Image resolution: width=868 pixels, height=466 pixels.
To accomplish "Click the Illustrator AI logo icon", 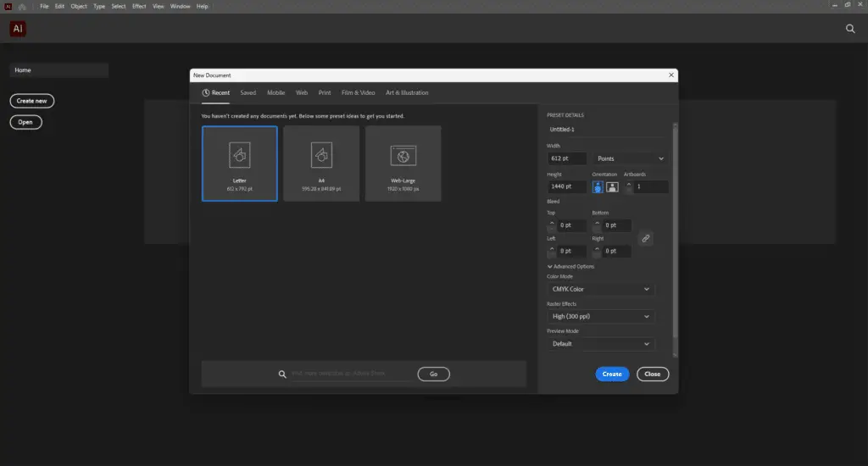I will click(18, 29).
